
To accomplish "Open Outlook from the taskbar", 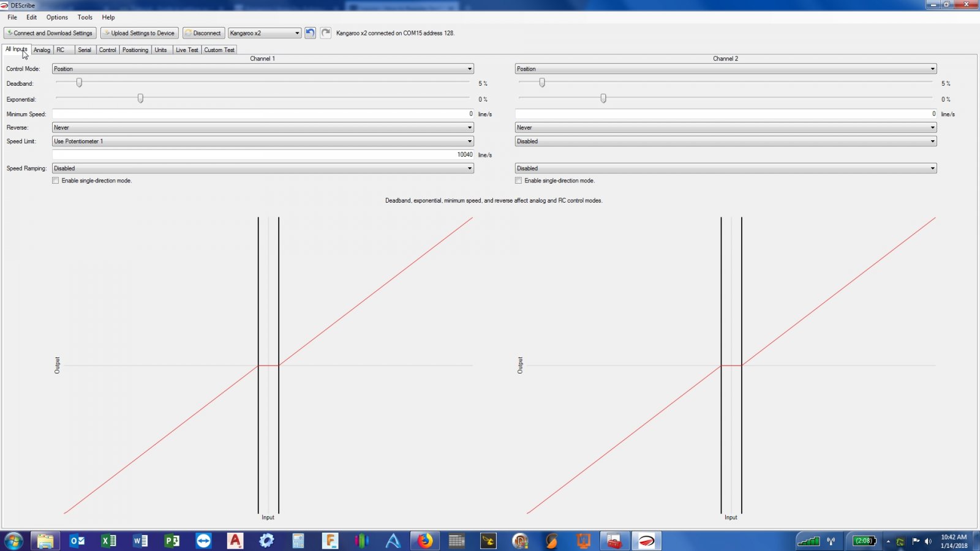I will [77, 541].
